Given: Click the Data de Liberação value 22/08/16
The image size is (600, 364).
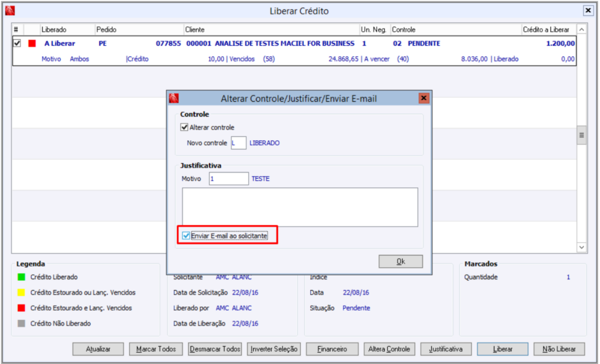Looking at the screenshot, I should point(245,324).
